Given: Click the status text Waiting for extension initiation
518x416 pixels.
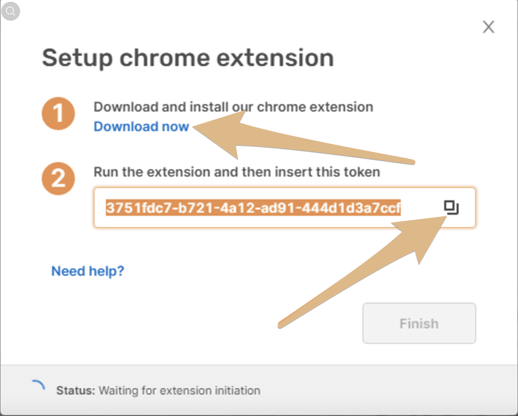Looking at the screenshot, I should click(179, 390).
